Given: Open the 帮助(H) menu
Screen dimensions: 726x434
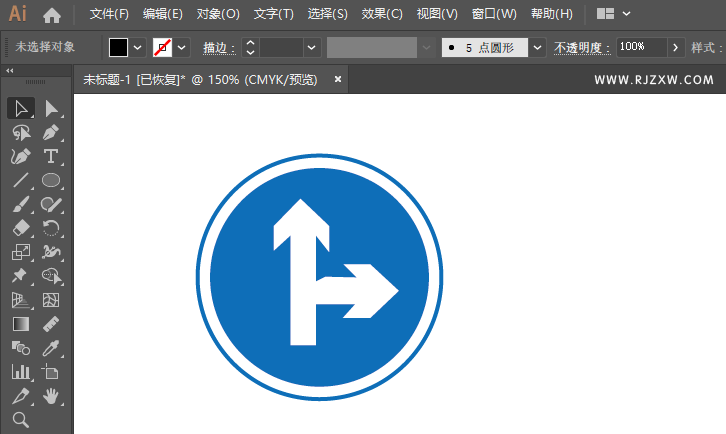Looking at the screenshot, I should pos(552,14).
